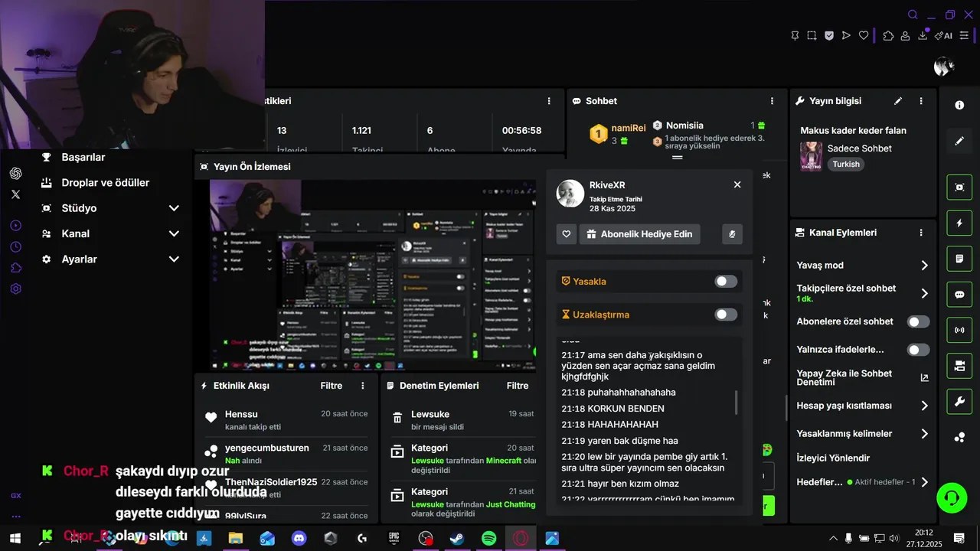Open Discord from the taskbar
The image size is (980, 551).
(299, 539)
